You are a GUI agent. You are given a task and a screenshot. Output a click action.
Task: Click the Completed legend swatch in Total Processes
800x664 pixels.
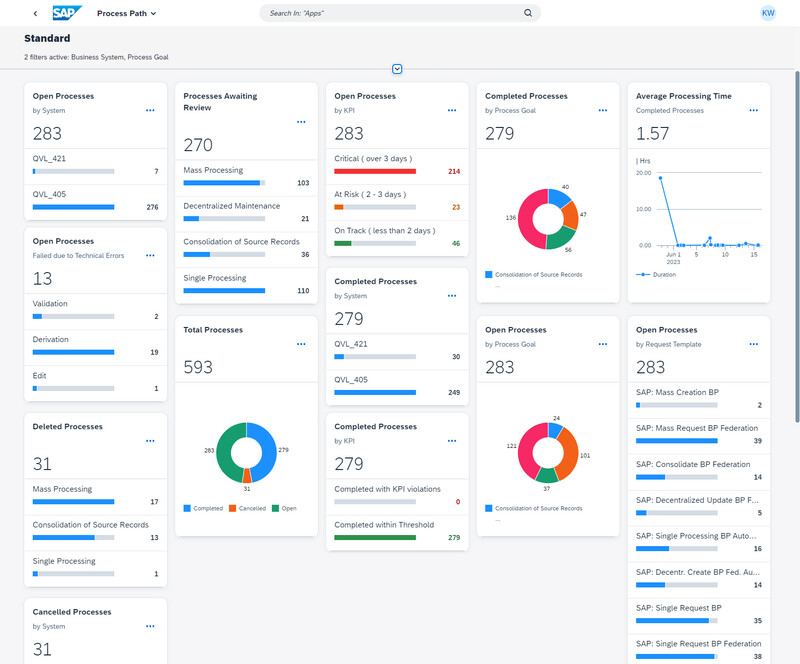(x=187, y=508)
